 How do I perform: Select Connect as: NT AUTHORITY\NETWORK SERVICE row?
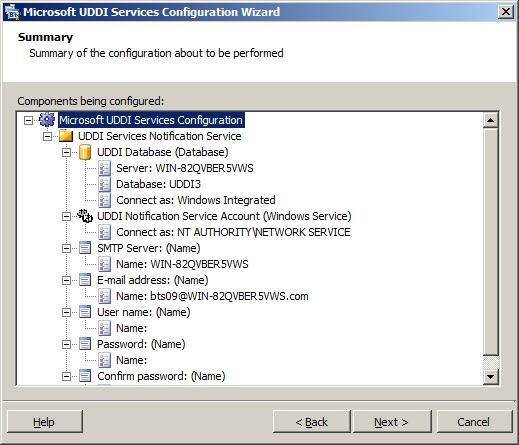(x=233, y=232)
